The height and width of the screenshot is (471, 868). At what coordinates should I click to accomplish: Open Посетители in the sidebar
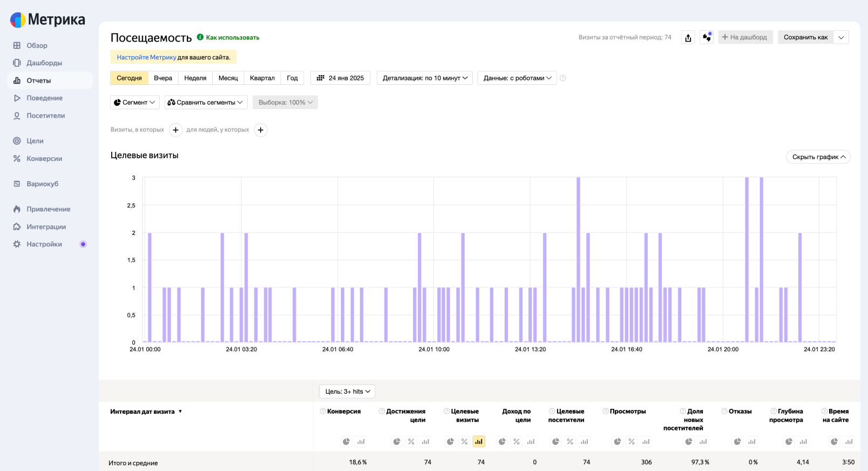45,116
